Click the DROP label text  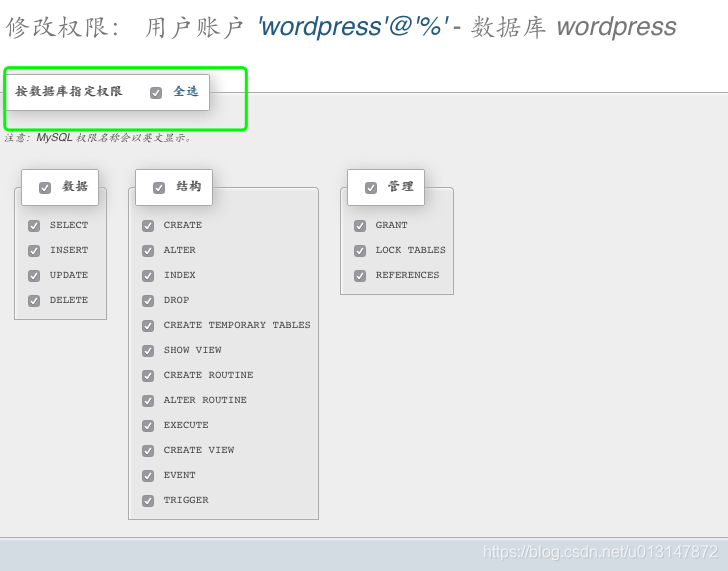click(176, 300)
